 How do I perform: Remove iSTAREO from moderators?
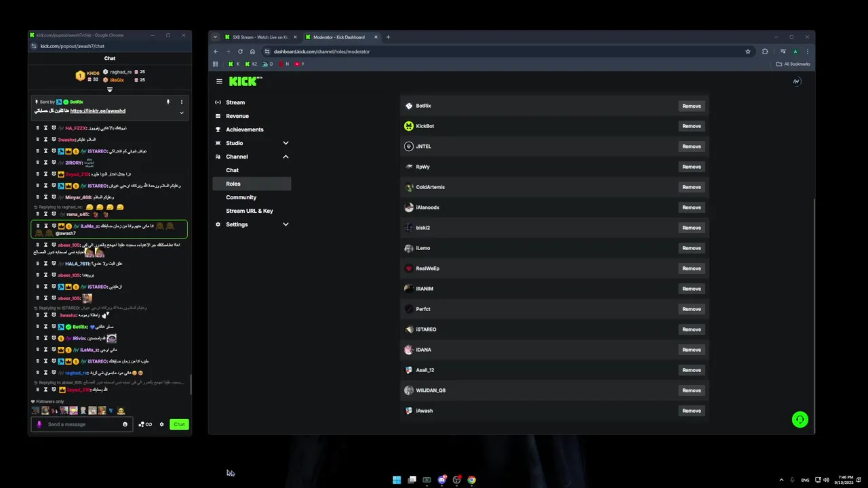[x=692, y=329]
